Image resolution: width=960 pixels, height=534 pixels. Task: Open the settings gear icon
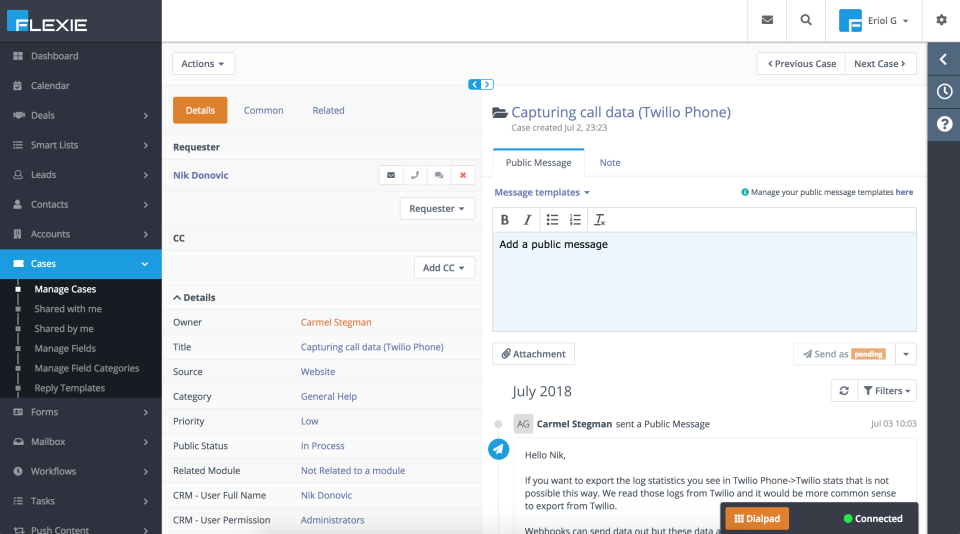pos(942,20)
